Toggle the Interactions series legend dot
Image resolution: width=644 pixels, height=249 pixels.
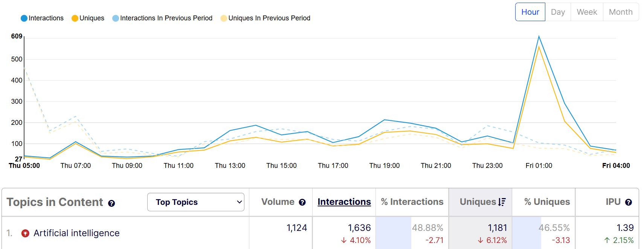point(24,18)
